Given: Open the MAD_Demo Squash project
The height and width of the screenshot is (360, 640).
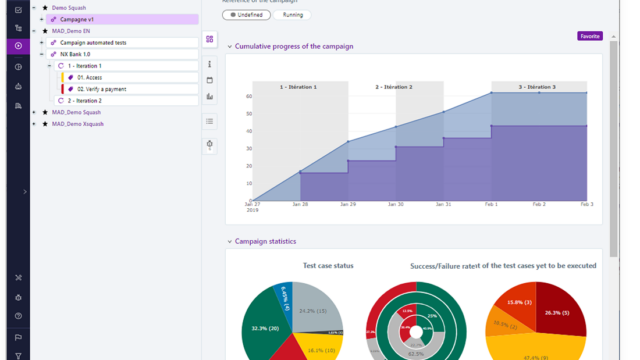Looking at the screenshot, I should click(x=76, y=112).
